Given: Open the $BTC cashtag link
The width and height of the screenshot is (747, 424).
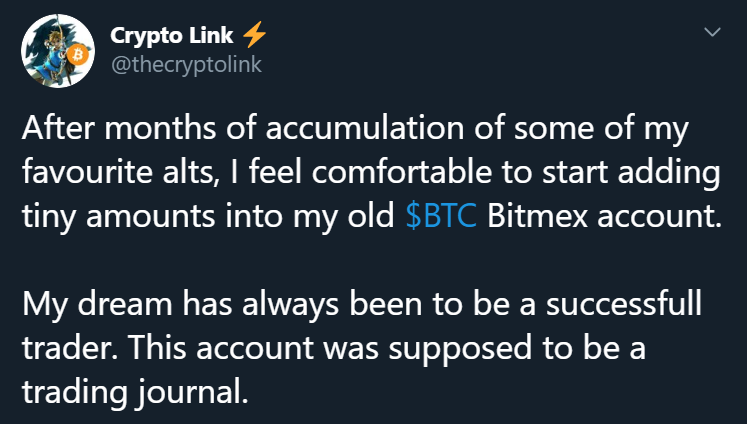Looking at the screenshot, I should (x=441, y=216).
